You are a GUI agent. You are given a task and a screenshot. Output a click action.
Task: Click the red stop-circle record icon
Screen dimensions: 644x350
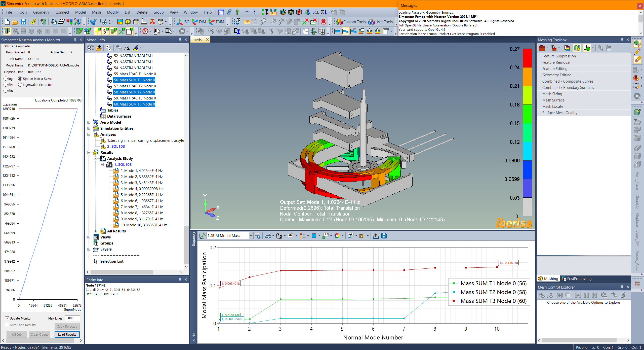click(x=324, y=22)
